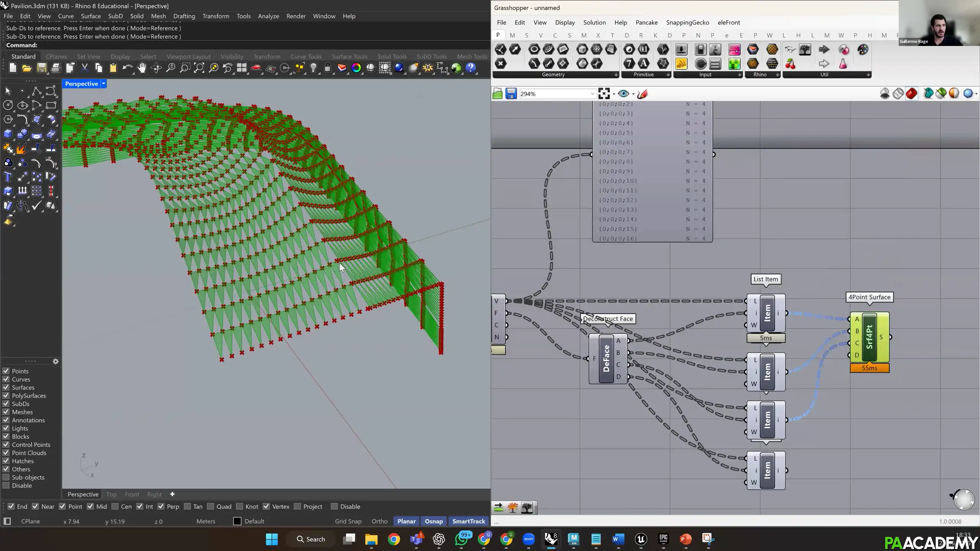Click the Undo arrow icon in Rhino toolbar
980x551 pixels.
pos(128,68)
